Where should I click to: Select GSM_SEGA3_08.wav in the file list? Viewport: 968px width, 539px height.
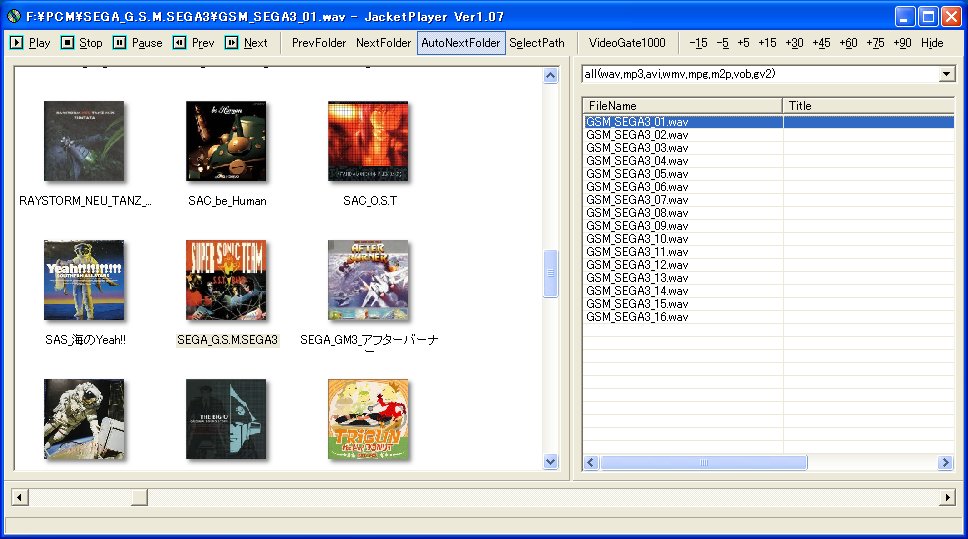[x=637, y=212]
